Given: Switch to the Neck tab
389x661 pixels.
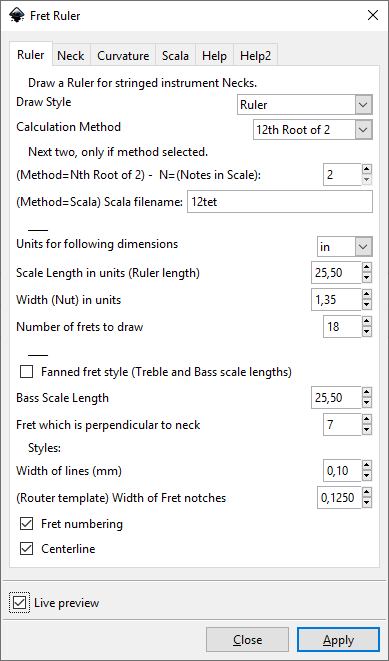Looking at the screenshot, I should click(x=71, y=56).
